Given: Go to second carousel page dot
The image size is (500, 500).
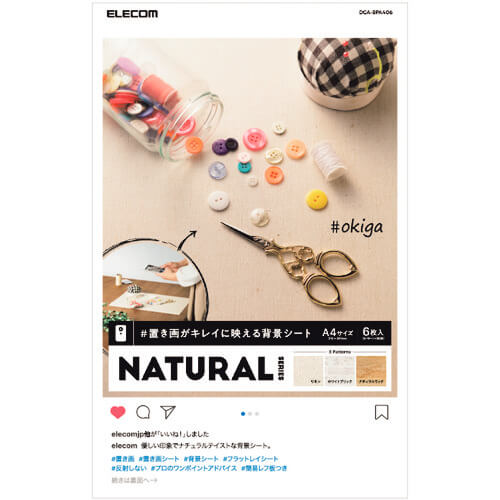Looking at the screenshot, I should point(250,414).
